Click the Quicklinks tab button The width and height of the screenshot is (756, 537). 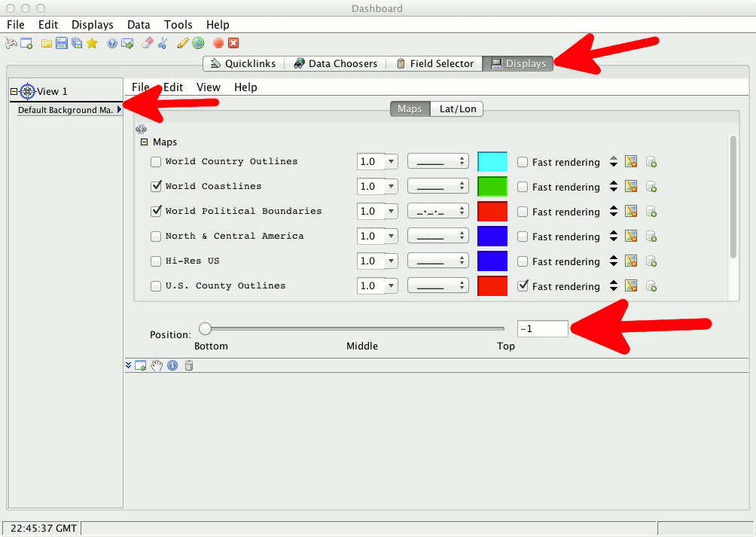243,64
